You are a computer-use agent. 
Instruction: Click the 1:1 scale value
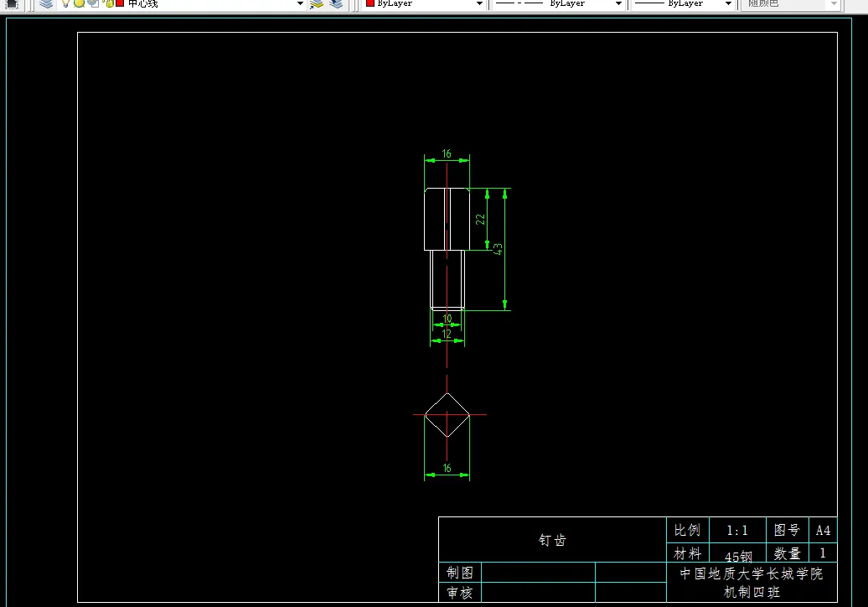tap(737, 531)
